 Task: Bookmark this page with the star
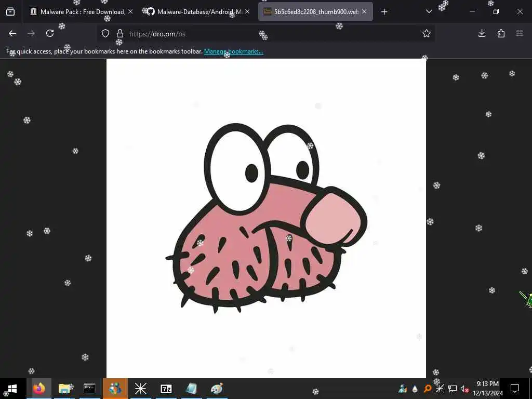point(427,33)
